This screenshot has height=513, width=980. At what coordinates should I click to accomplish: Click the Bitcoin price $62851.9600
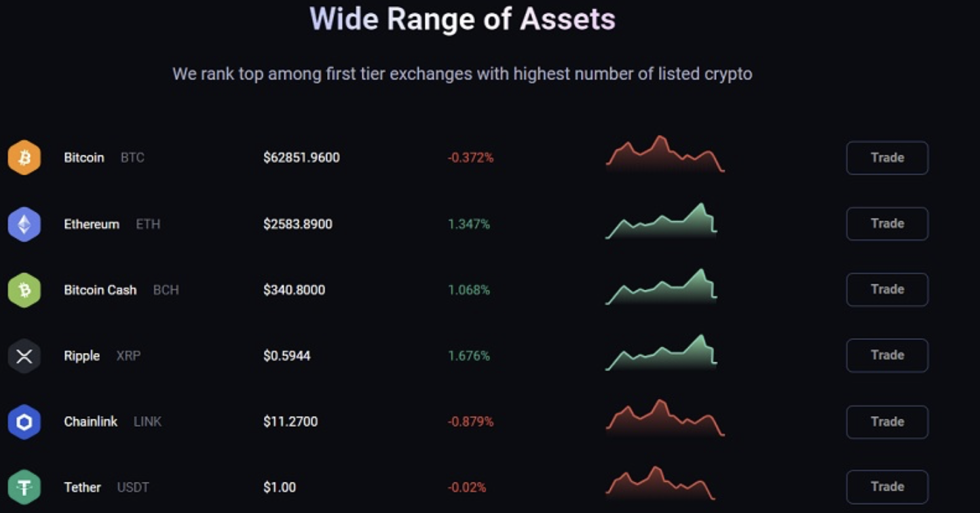(301, 158)
